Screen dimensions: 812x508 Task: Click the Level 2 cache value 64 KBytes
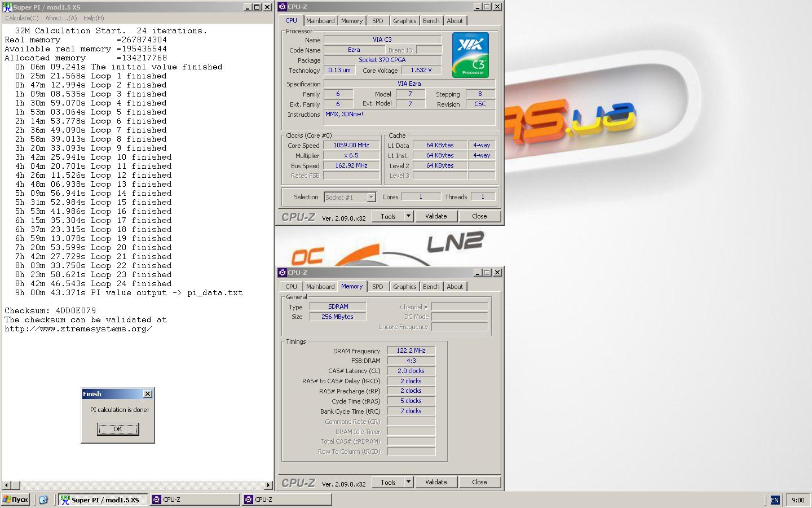tap(440, 165)
